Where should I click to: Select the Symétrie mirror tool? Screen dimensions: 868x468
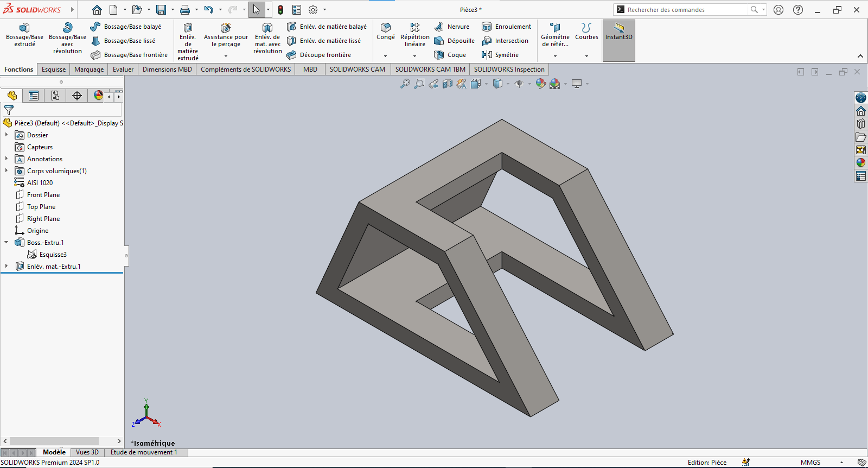coord(500,55)
